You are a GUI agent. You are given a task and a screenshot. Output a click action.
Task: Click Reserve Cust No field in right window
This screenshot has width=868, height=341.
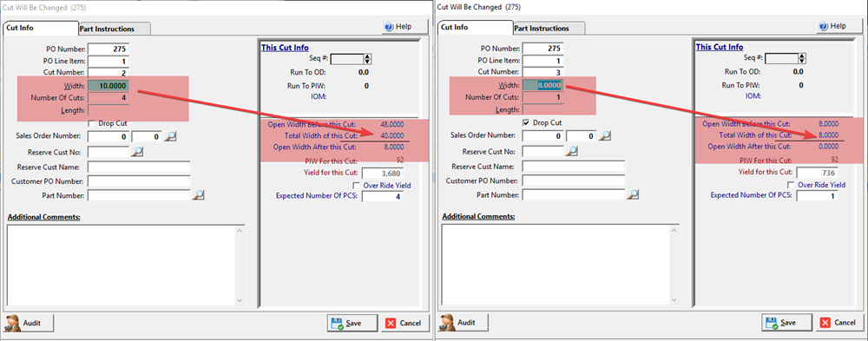[543, 151]
